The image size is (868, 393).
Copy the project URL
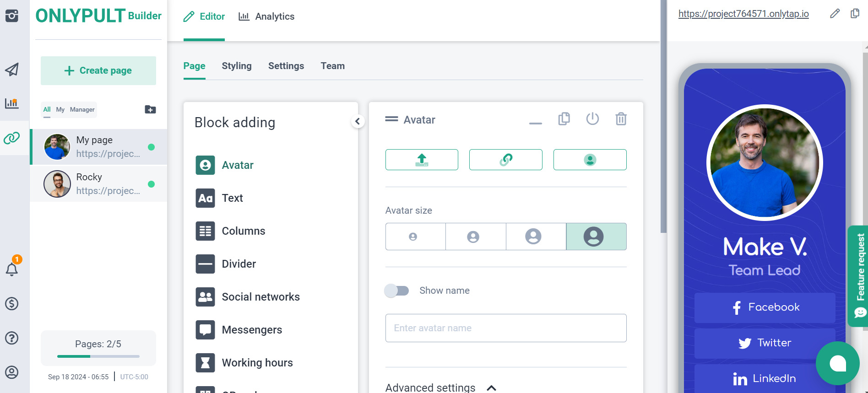(855, 14)
